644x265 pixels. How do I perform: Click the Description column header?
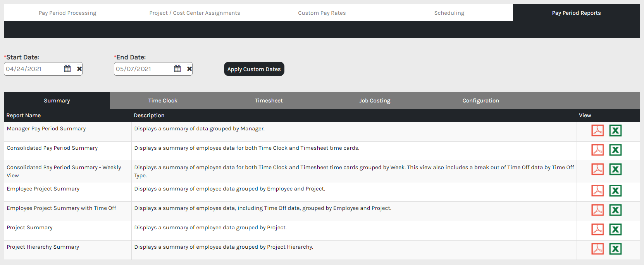point(149,115)
